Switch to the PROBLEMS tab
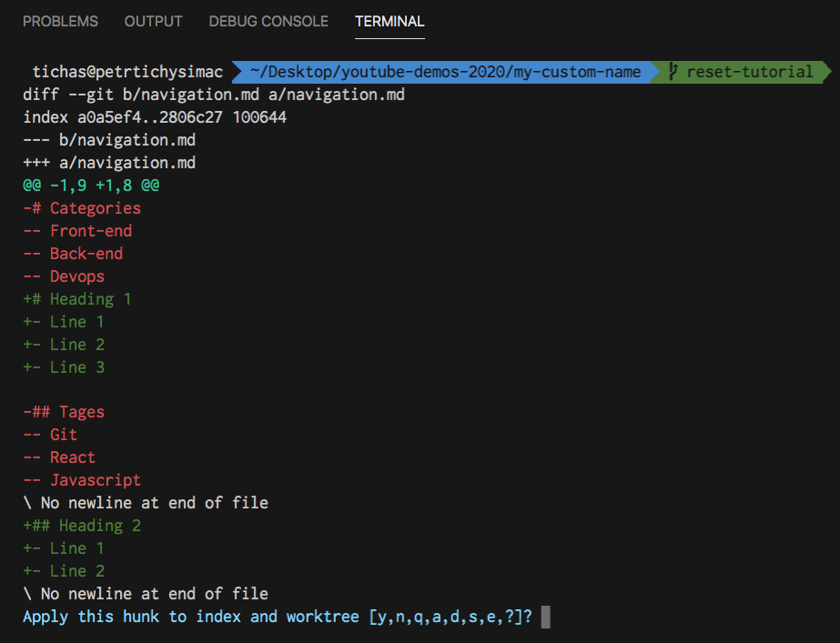 pyautogui.click(x=60, y=21)
